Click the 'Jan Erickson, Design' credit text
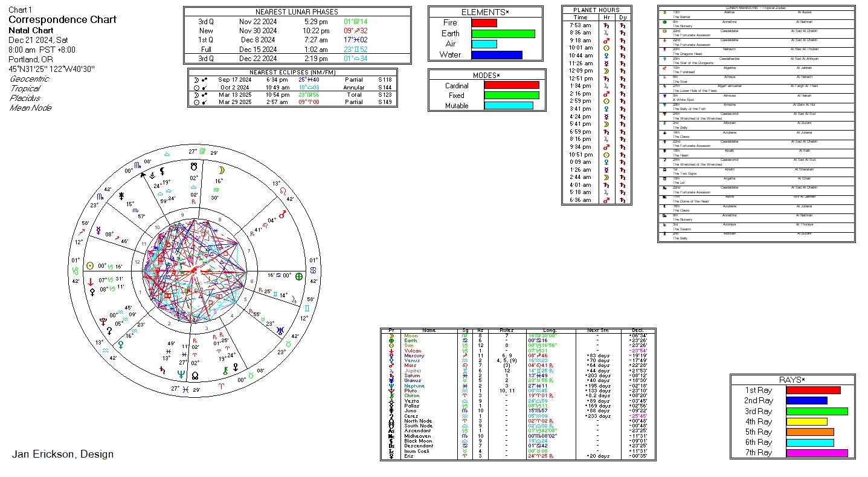The height and width of the screenshot is (477, 868). [x=63, y=454]
